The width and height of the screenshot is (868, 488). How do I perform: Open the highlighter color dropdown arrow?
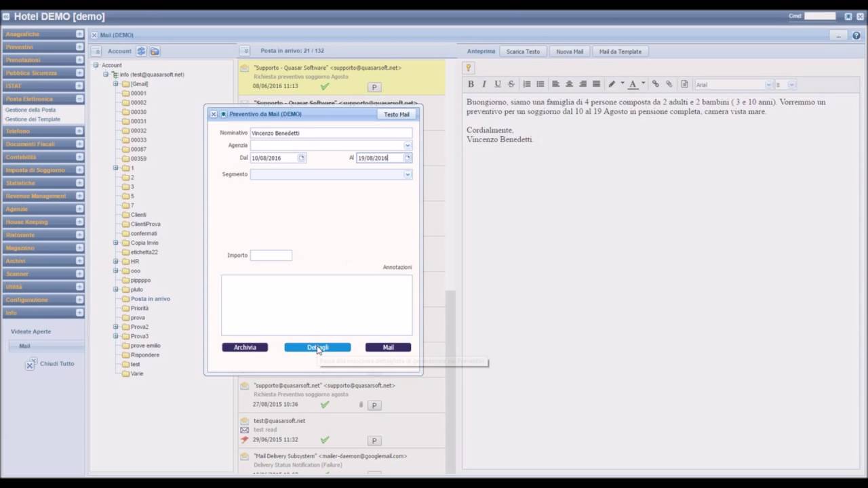(622, 84)
